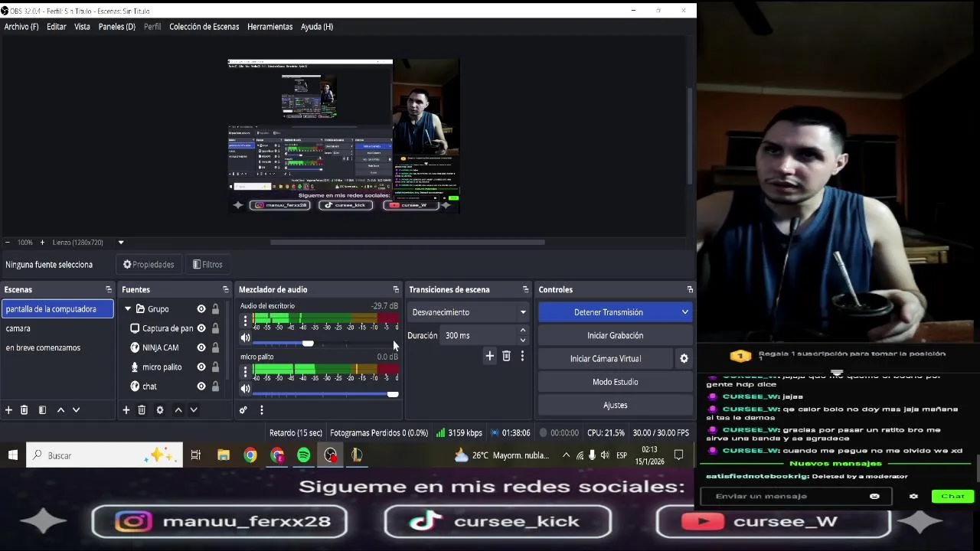Click Iniciar Cámara Virtual button
Screen dimensions: 980x551
click(x=606, y=359)
